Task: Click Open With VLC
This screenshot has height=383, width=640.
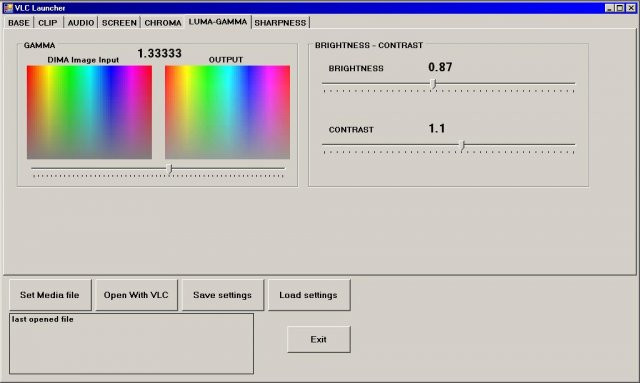Action: tap(136, 295)
